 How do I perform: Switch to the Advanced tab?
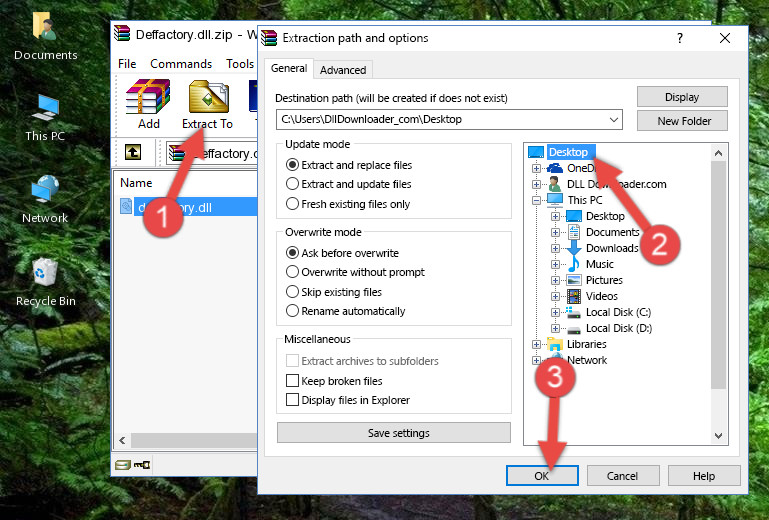point(343,70)
